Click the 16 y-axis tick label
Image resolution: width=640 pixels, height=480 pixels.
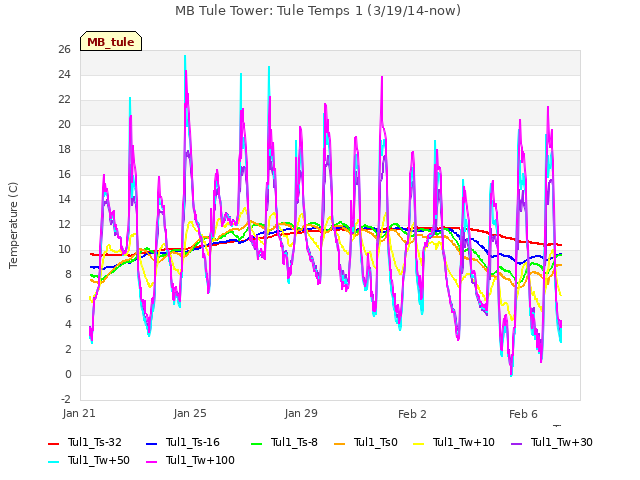tap(64, 174)
